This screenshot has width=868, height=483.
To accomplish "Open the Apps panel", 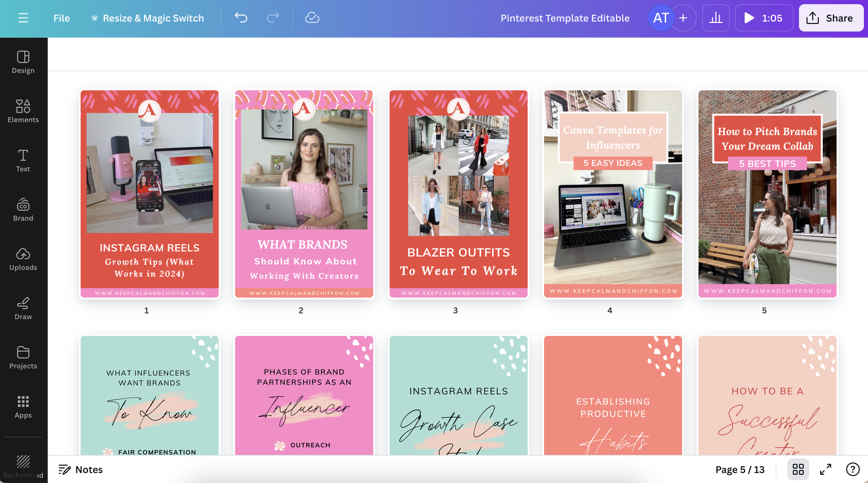I will [23, 407].
